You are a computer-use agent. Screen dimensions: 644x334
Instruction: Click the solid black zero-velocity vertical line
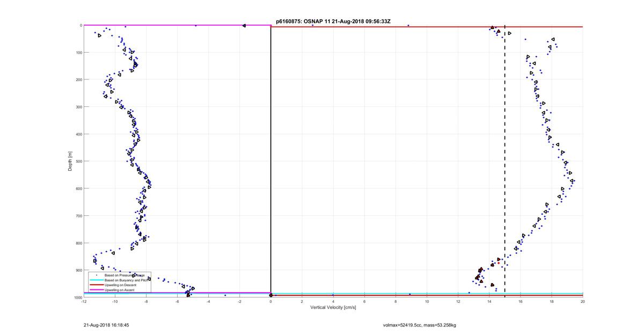coord(271,161)
